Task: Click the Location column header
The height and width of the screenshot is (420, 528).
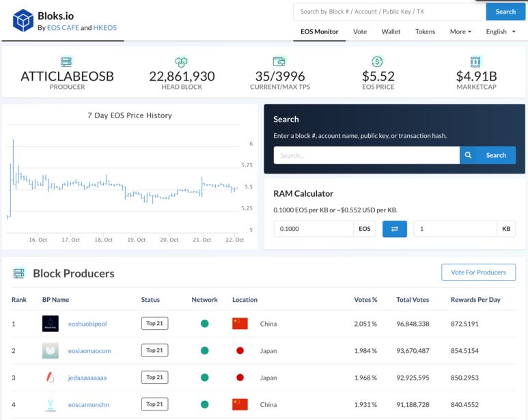Action: [x=245, y=300]
